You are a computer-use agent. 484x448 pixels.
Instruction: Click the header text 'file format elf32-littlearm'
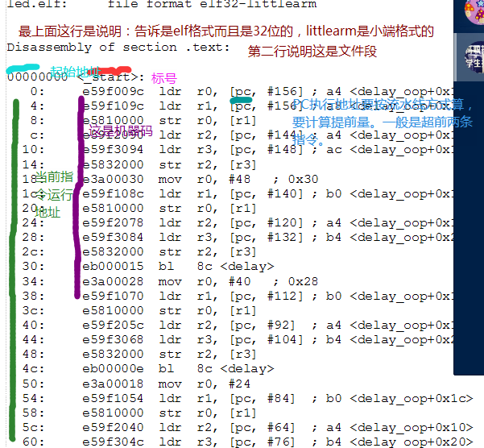click(x=212, y=4)
